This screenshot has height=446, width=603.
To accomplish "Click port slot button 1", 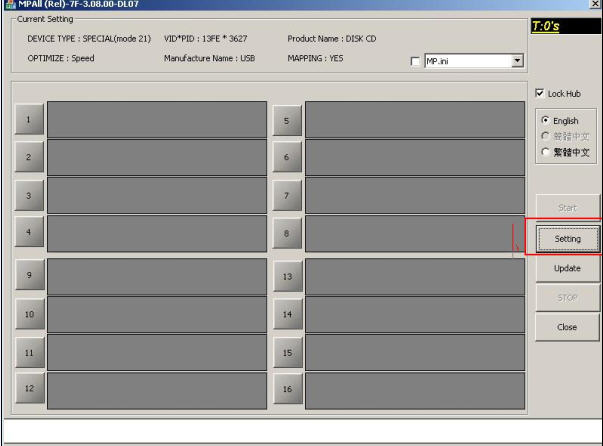I will tap(29, 120).
